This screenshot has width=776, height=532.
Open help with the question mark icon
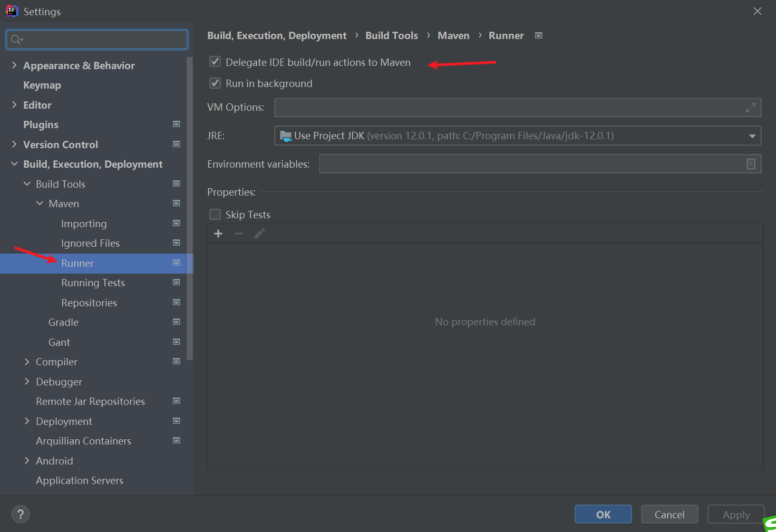tap(21, 515)
